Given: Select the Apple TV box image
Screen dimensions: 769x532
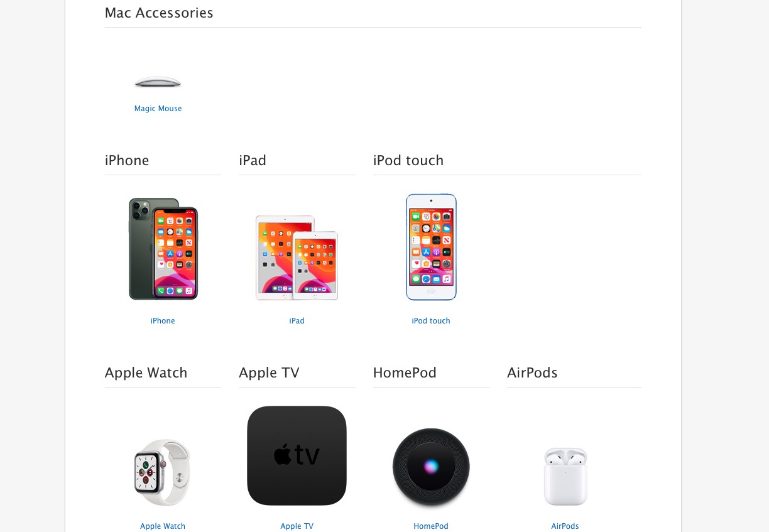Looking at the screenshot, I should pos(297,455).
